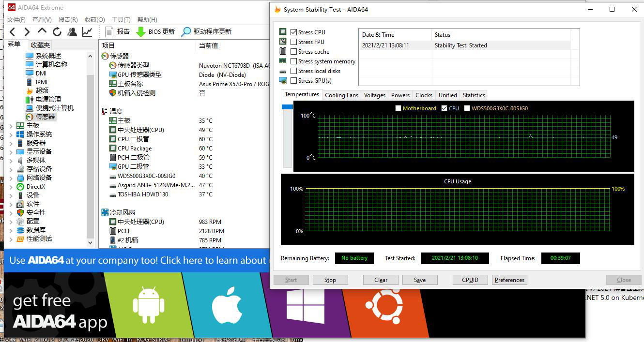This screenshot has height=342, width=644.
Task: Expand the 软件 software node
Action: click(x=11, y=204)
